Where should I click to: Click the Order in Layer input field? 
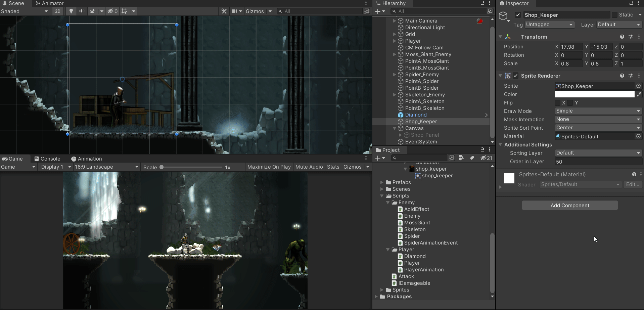[598, 162]
